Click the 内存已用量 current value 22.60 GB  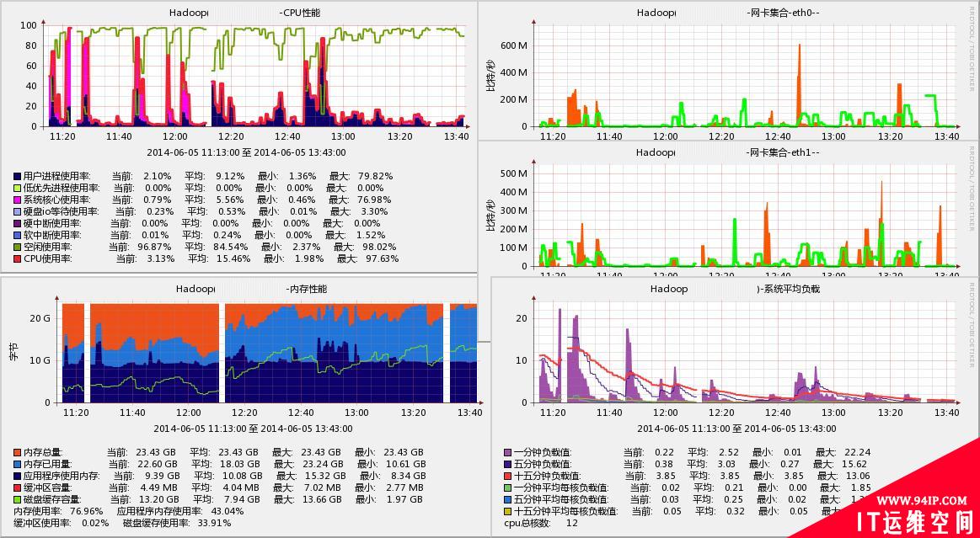click(158, 464)
